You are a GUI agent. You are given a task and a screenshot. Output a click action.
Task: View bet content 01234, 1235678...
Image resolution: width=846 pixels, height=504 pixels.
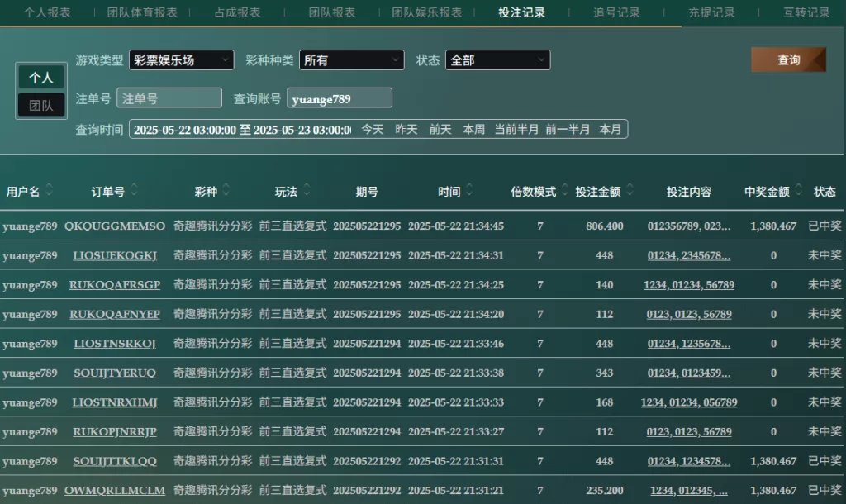[689, 343]
